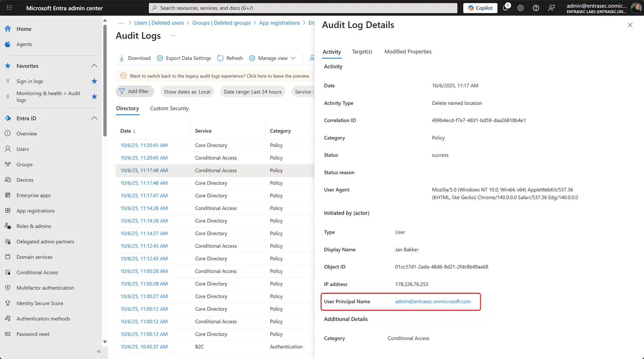Open the settings gear icon
Image resolution: width=644 pixels, height=359 pixels.
[x=521, y=8]
